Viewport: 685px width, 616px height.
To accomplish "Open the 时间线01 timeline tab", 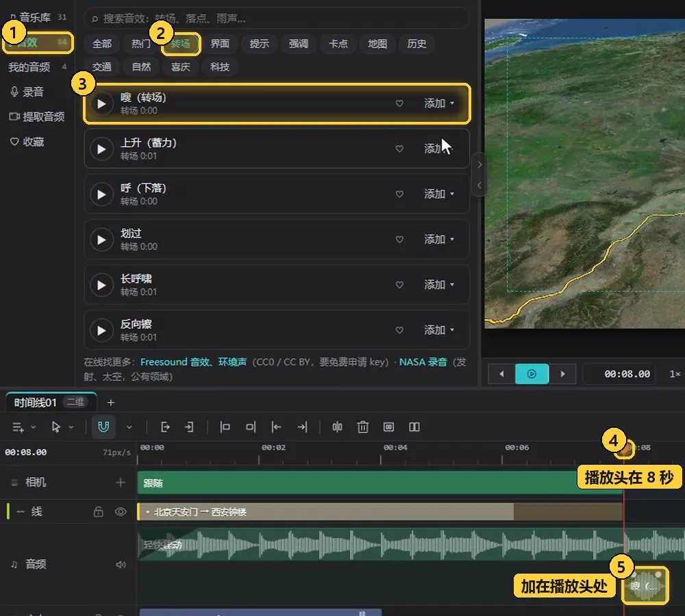I will [x=50, y=402].
